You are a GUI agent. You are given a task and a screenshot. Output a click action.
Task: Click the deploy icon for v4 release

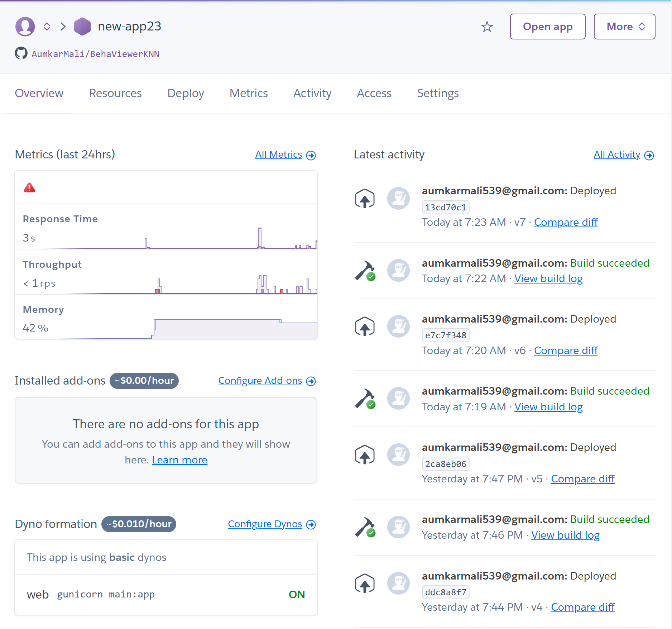pyautogui.click(x=365, y=583)
